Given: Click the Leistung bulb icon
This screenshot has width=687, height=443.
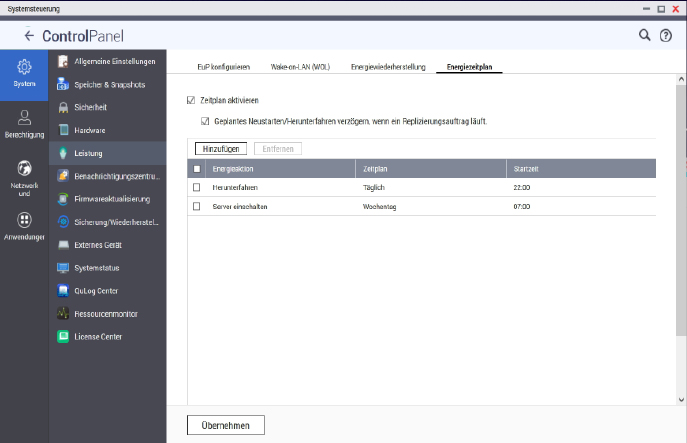Looking at the screenshot, I should coord(63,153).
